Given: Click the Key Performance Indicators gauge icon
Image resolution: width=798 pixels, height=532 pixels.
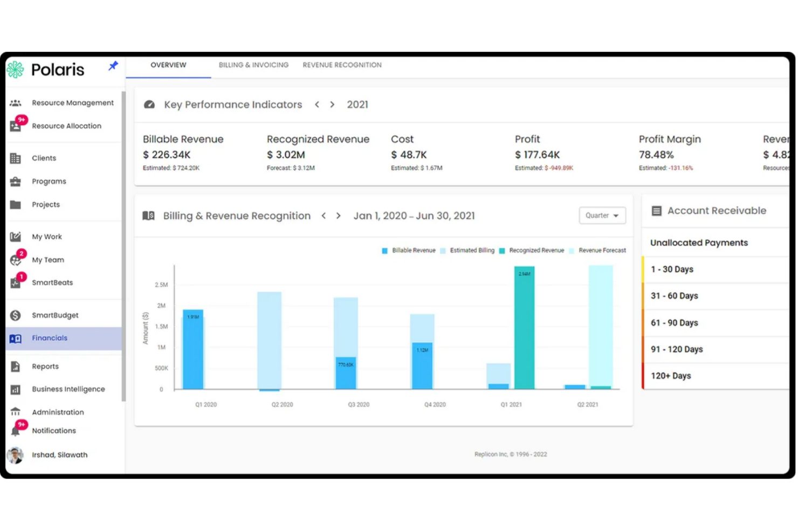Looking at the screenshot, I should (x=149, y=105).
